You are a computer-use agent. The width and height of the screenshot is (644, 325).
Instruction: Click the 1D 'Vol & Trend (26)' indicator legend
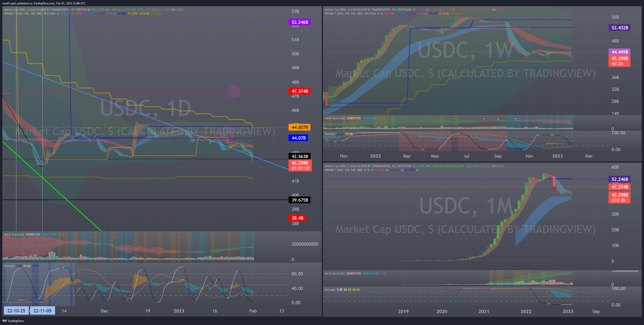[14, 234]
